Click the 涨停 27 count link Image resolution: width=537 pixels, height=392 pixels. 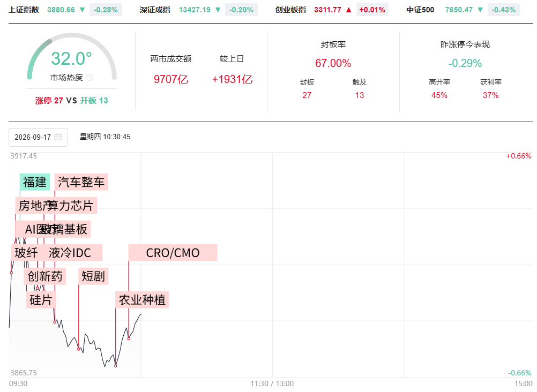point(49,101)
